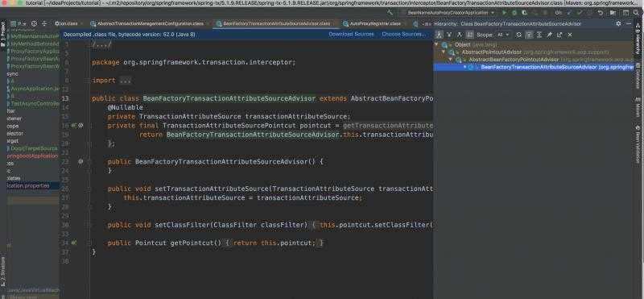The image size is (644, 299).
Task: Collapse the AbstractPointcutAdvisor hierarchy node
Action: tap(444, 52)
